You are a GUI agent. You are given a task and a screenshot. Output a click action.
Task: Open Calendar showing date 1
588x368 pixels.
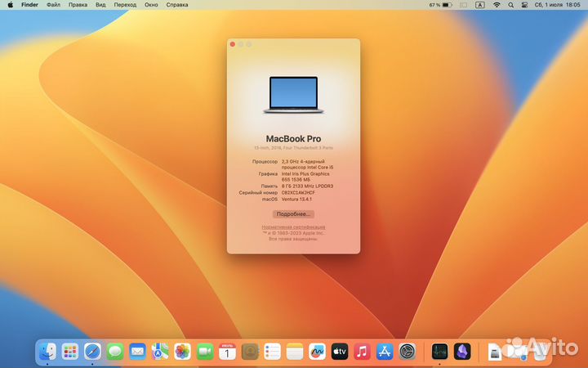[x=227, y=352]
